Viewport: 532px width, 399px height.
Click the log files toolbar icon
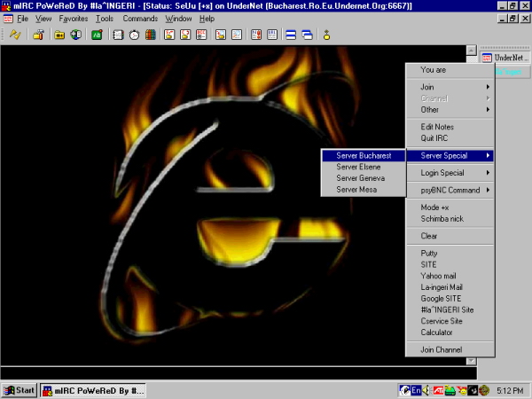237,35
